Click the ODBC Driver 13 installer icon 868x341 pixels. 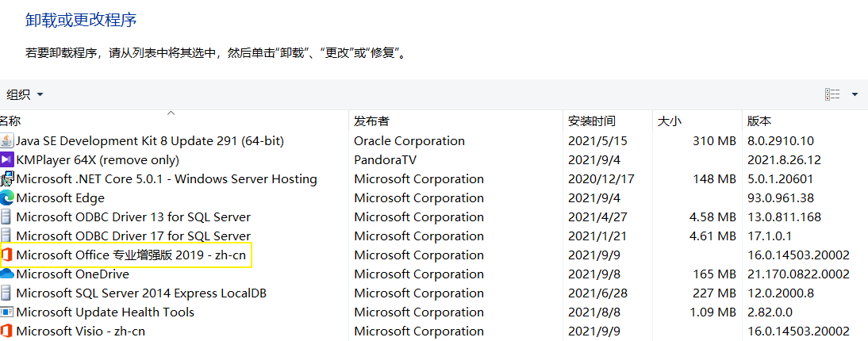coord(6,217)
